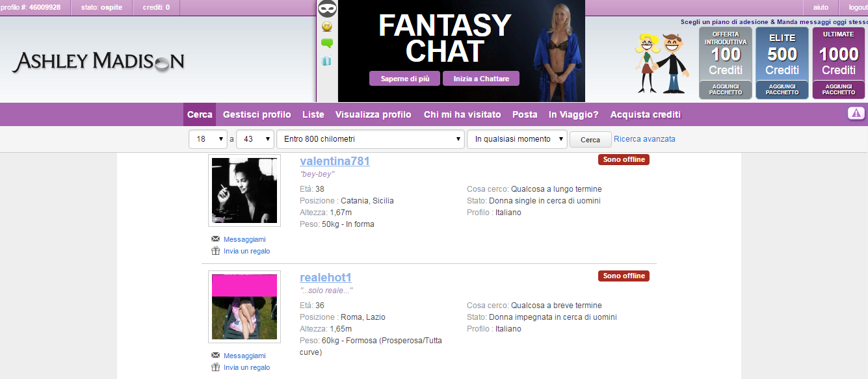Open the valentina781 profile link

[335, 161]
